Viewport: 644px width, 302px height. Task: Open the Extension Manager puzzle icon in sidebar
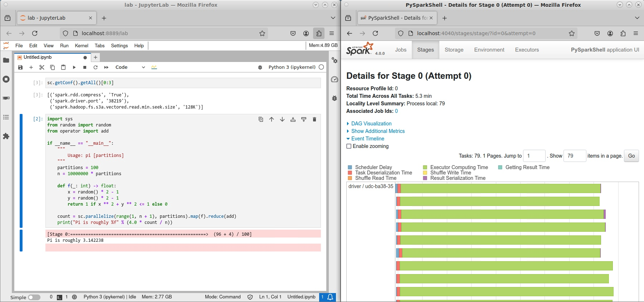(x=6, y=136)
